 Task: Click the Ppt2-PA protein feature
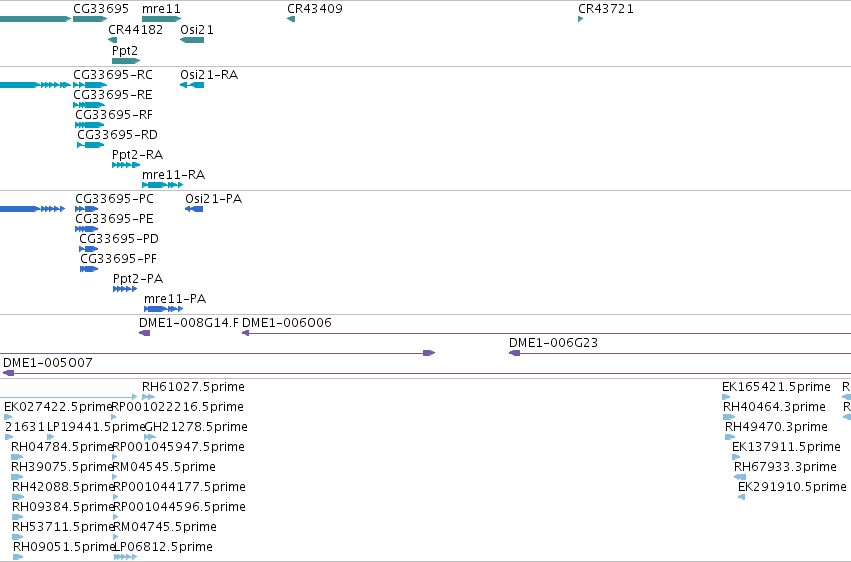tap(125, 289)
